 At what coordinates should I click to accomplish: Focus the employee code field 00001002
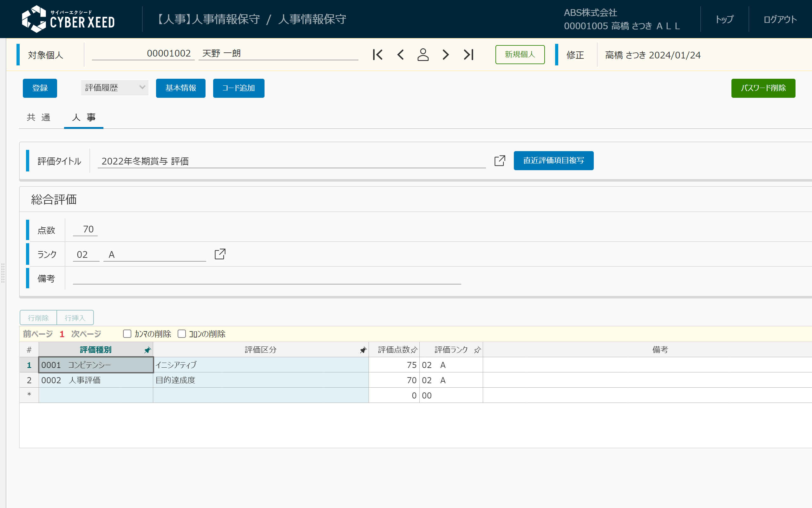143,53
